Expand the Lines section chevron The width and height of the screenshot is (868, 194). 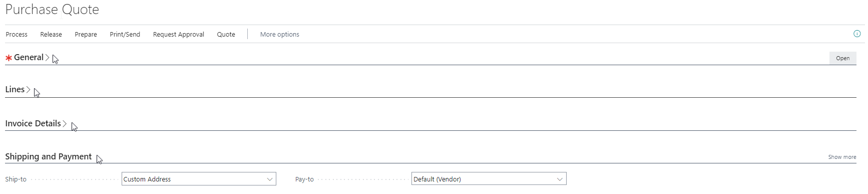(29, 90)
